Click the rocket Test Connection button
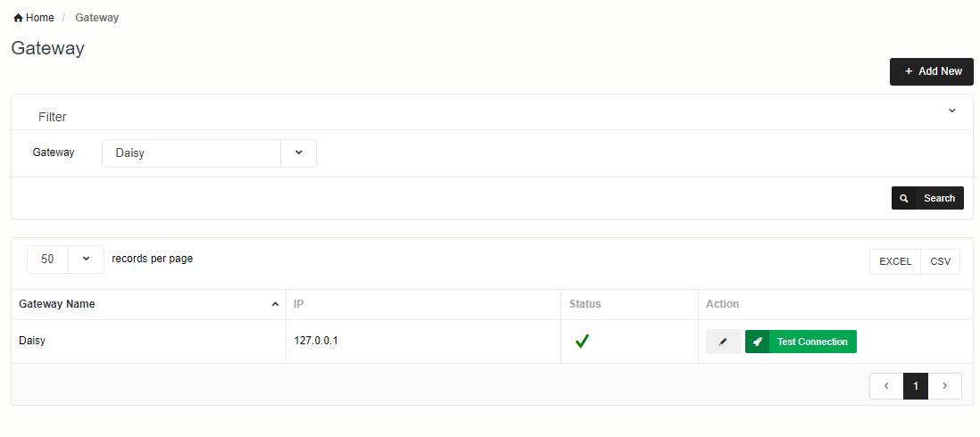Image resolution: width=980 pixels, height=437 pixels. point(801,342)
